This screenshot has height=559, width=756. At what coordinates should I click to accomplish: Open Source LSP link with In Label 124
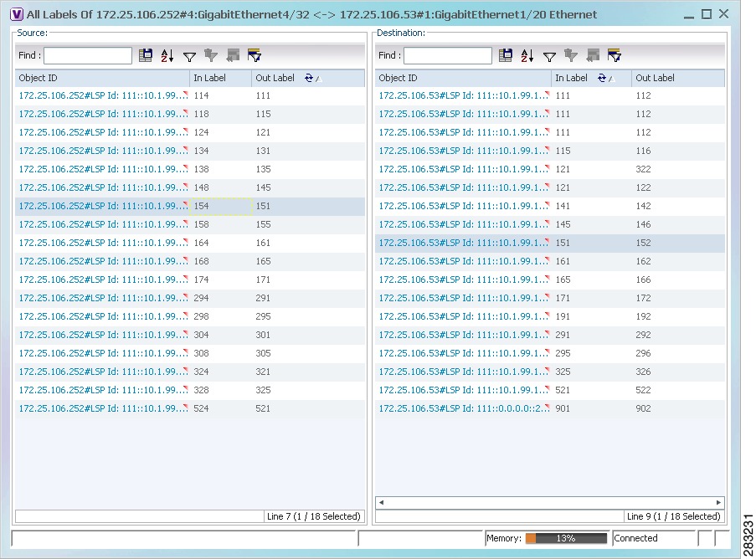[103, 132]
